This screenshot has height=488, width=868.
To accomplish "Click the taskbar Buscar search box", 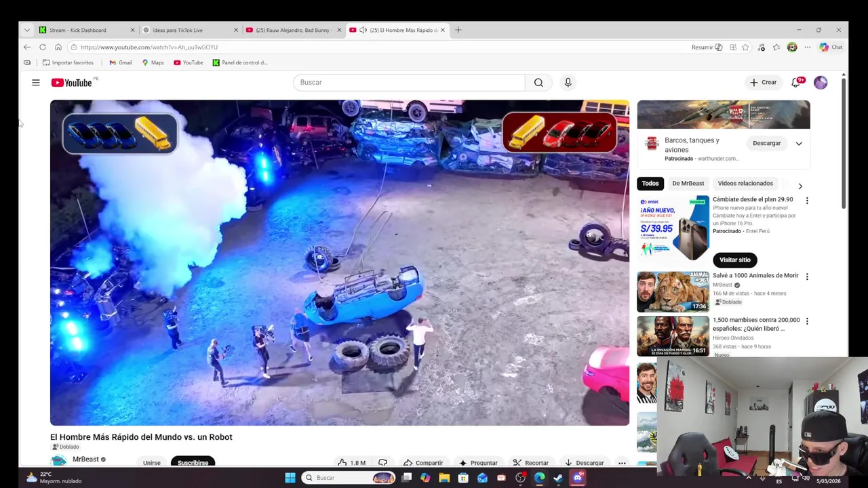I will pos(349,478).
